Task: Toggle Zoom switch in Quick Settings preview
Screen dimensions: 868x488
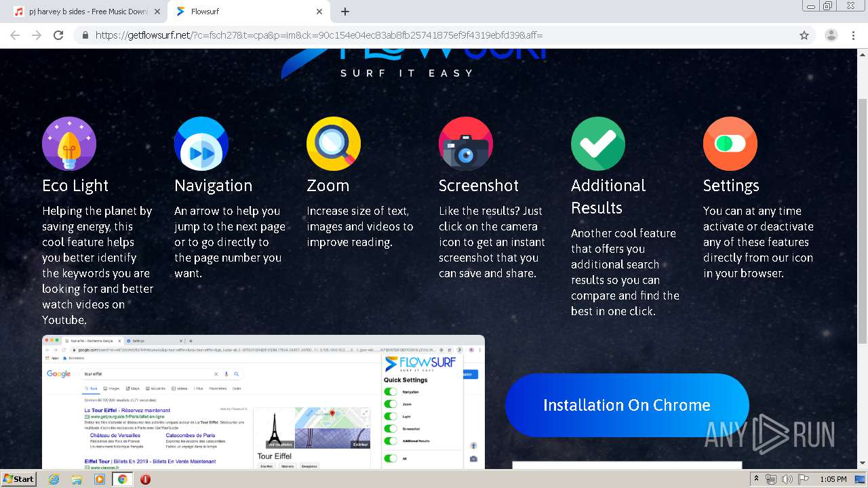Action: 391,404
